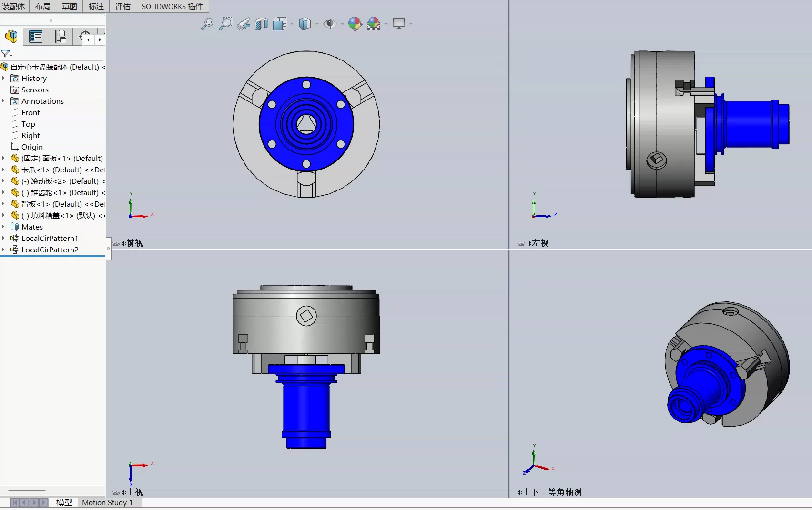Open the 装配体 ribbon tab
The image size is (812, 510).
[13, 6]
